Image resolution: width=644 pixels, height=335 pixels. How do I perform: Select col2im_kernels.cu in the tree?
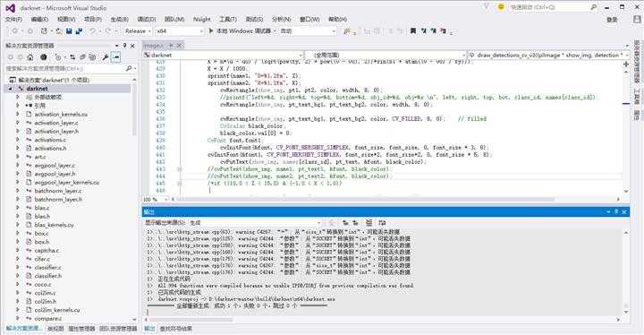(57, 310)
